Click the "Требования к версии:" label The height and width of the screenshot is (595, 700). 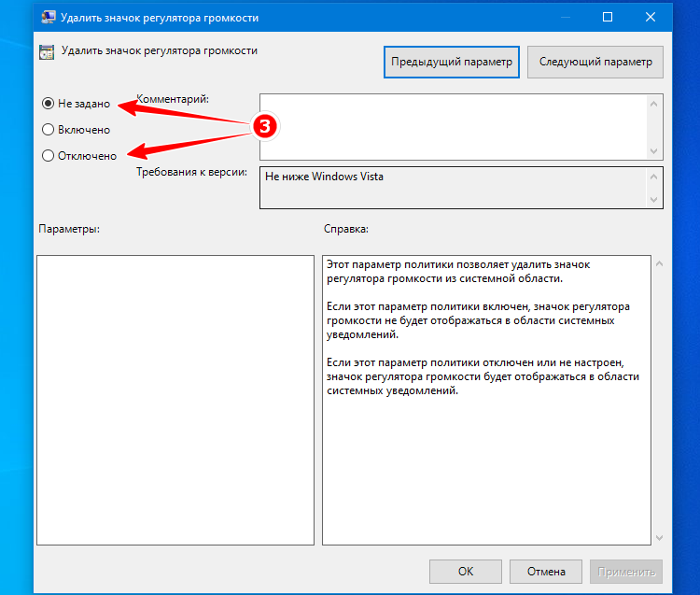191,172
